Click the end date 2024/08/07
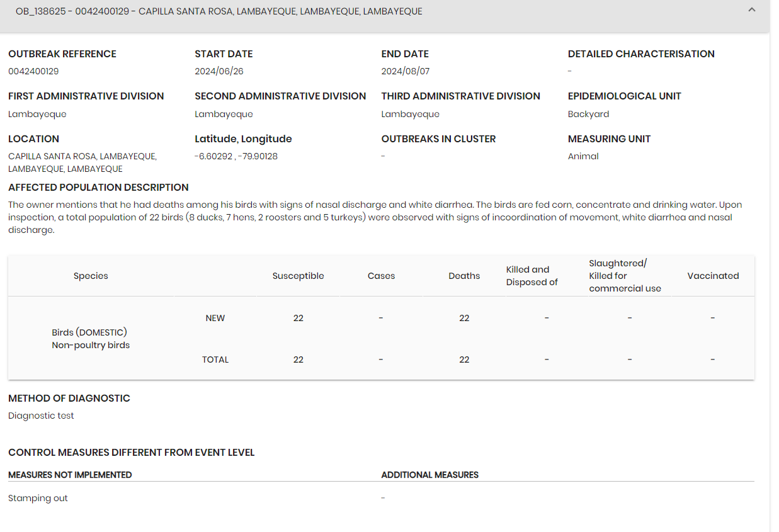Image resolution: width=779 pixels, height=532 pixels. point(406,71)
